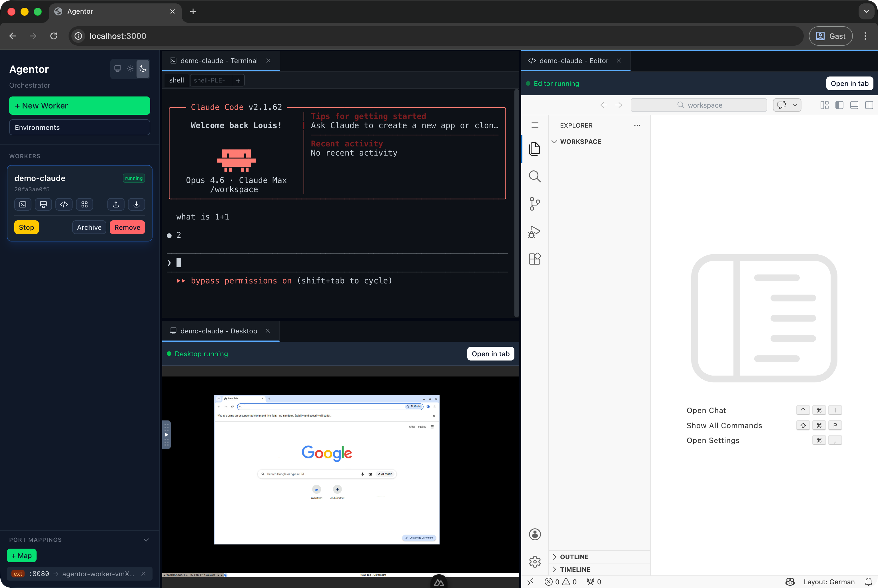Click the remote desktop Chromium preview

coord(326,470)
